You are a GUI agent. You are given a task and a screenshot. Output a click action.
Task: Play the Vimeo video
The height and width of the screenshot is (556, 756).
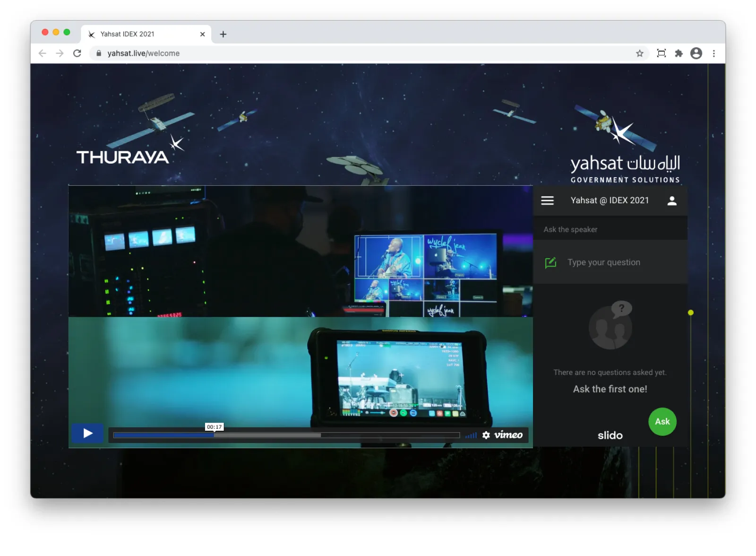point(87,433)
